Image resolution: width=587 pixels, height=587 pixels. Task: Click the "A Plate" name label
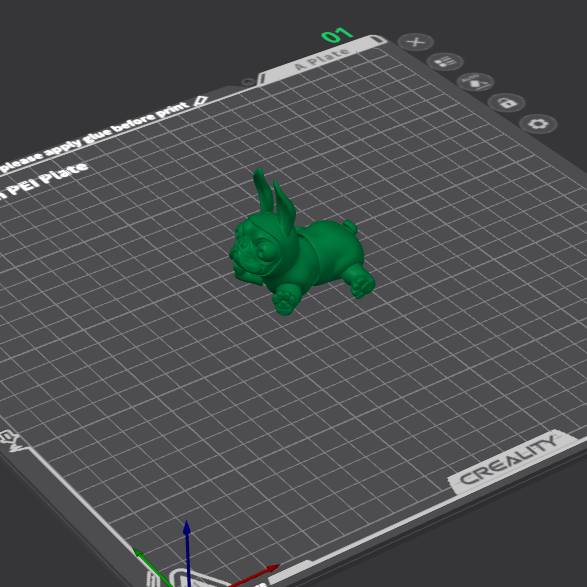[x=322, y=59]
